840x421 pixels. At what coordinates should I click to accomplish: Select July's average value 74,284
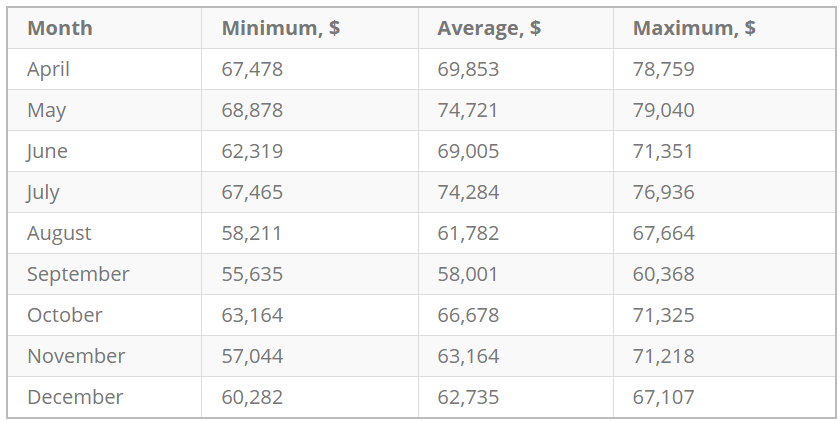point(468,192)
